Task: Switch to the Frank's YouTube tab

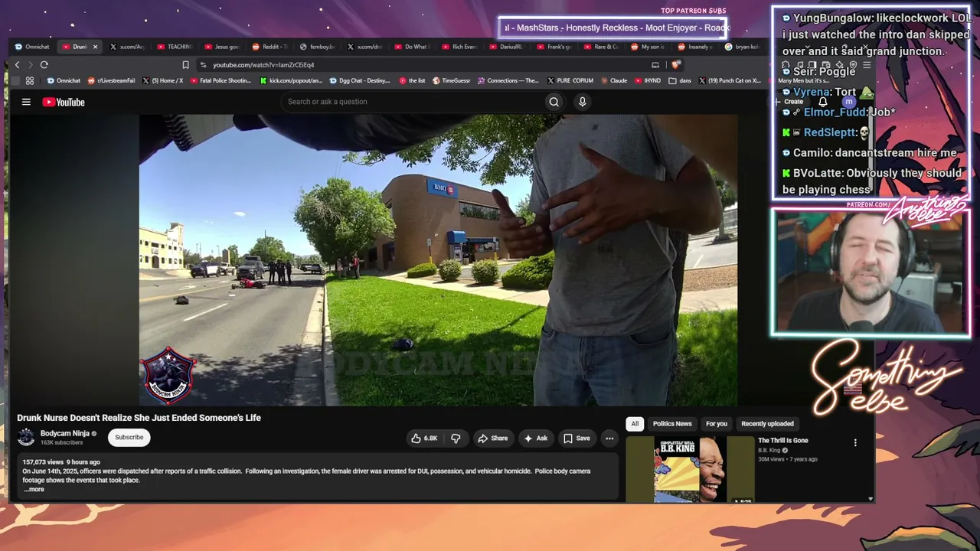Action: [x=554, y=47]
